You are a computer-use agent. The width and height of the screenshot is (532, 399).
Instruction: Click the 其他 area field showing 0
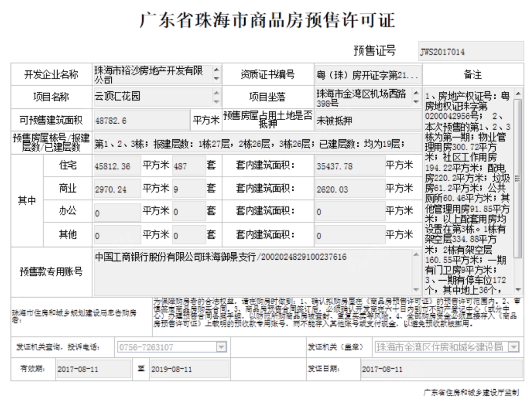pos(117,236)
